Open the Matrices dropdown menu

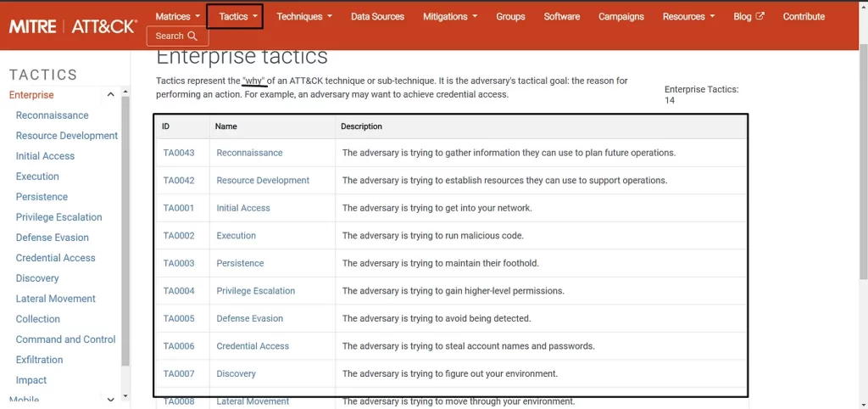click(x=178, y=17)
